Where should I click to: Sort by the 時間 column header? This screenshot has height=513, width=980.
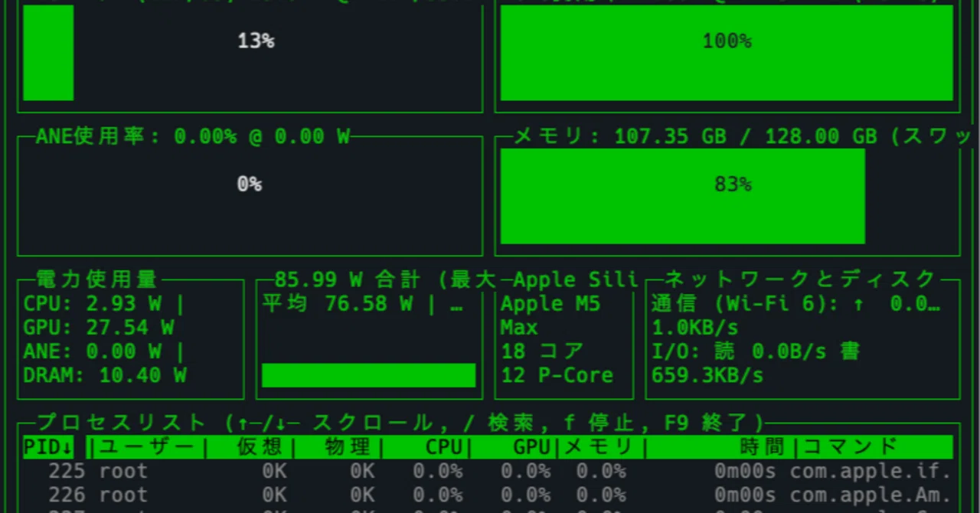[762, 447]
